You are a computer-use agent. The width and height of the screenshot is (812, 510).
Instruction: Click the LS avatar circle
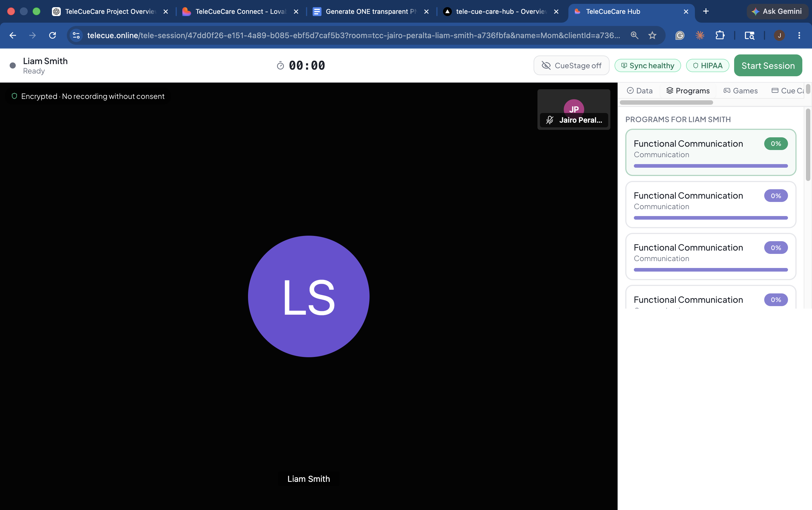[309, 296]
